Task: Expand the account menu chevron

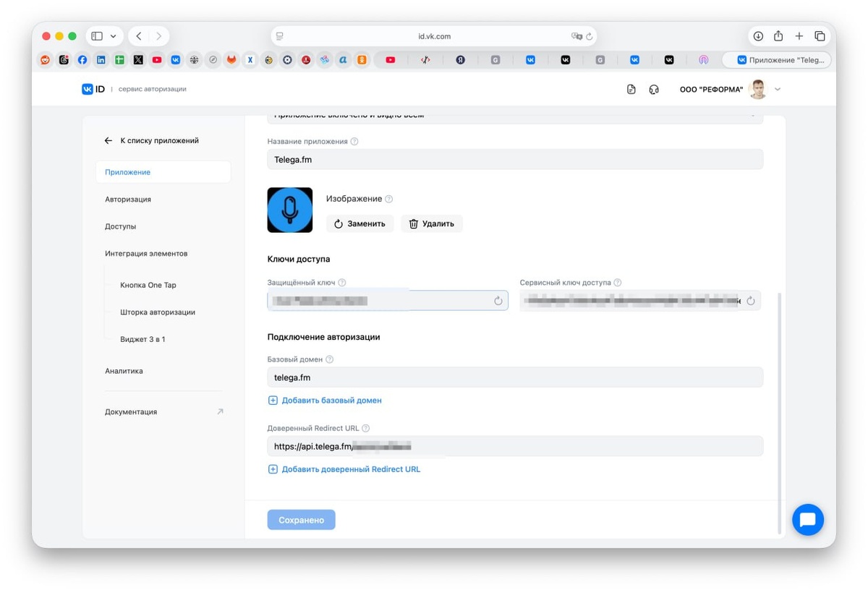Action: tap(778, 89)
